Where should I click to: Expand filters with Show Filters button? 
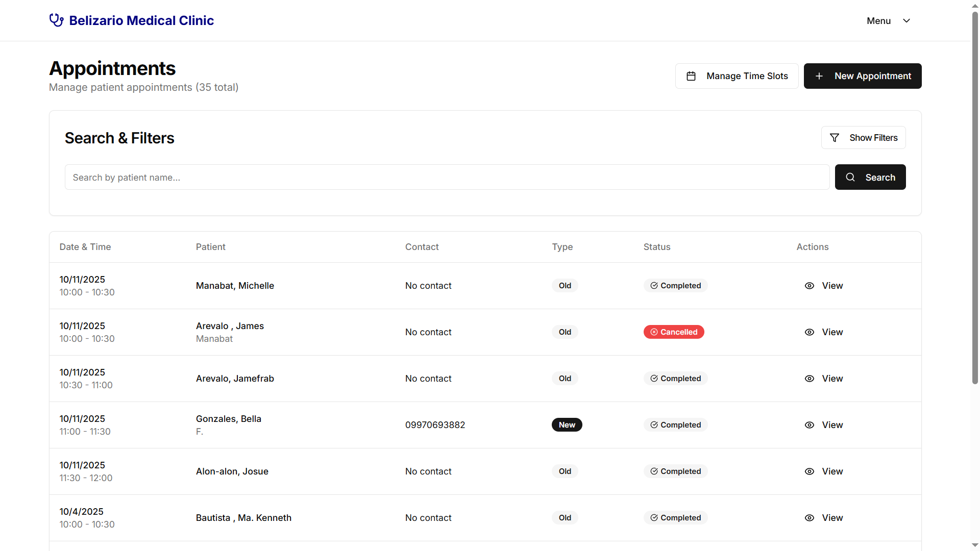pyautogui.click(x=863, y=138)
